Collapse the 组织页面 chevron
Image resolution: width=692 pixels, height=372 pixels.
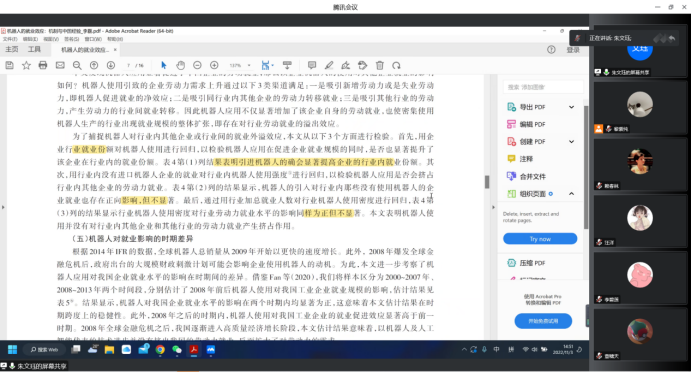coord(572,194)
